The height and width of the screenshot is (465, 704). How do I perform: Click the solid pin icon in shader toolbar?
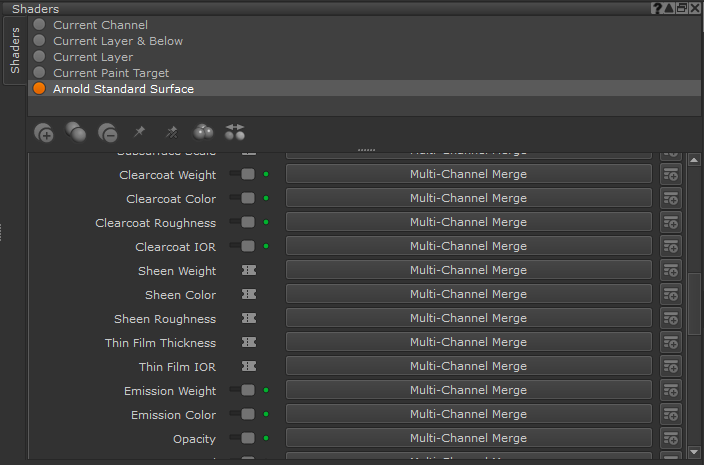point(139,132)
